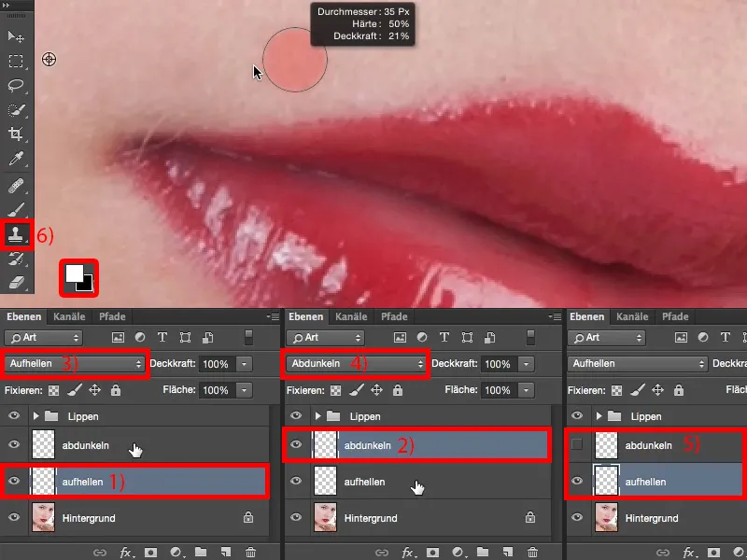Screen dimensions: 747x560
Task: Switch to Pfade tab in middle panel
Action: click(x=394, y=316)
